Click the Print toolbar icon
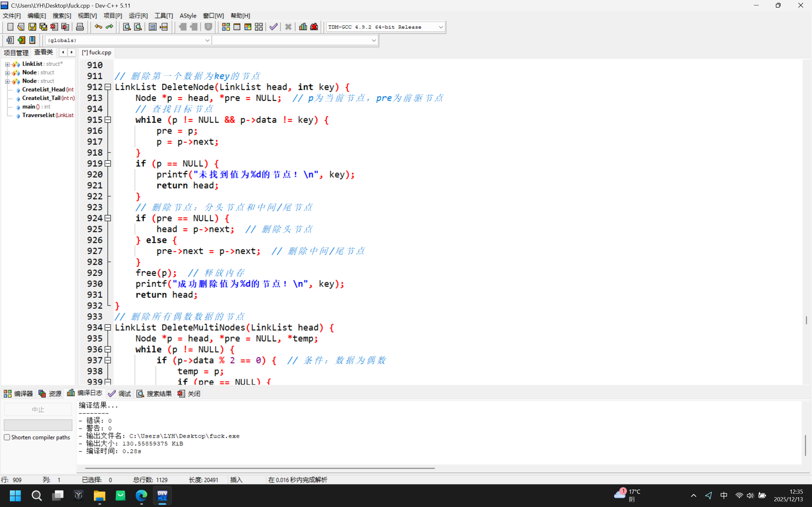 80,27
